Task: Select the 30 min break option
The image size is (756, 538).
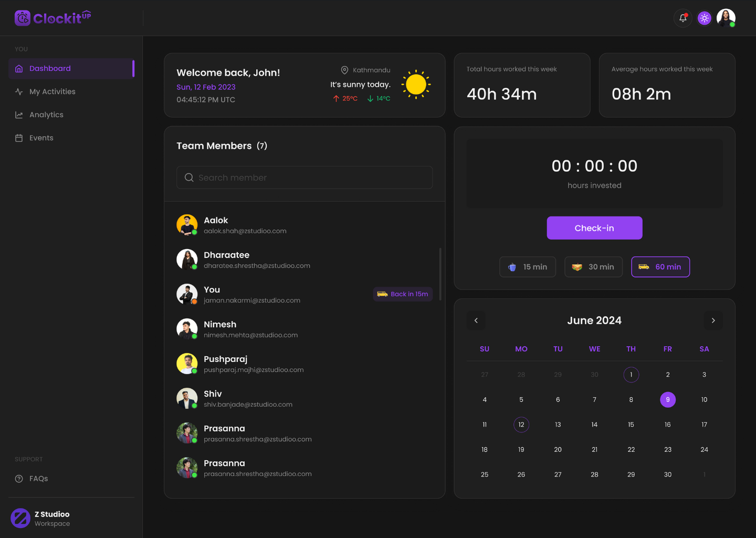Action: click(593, 267)
